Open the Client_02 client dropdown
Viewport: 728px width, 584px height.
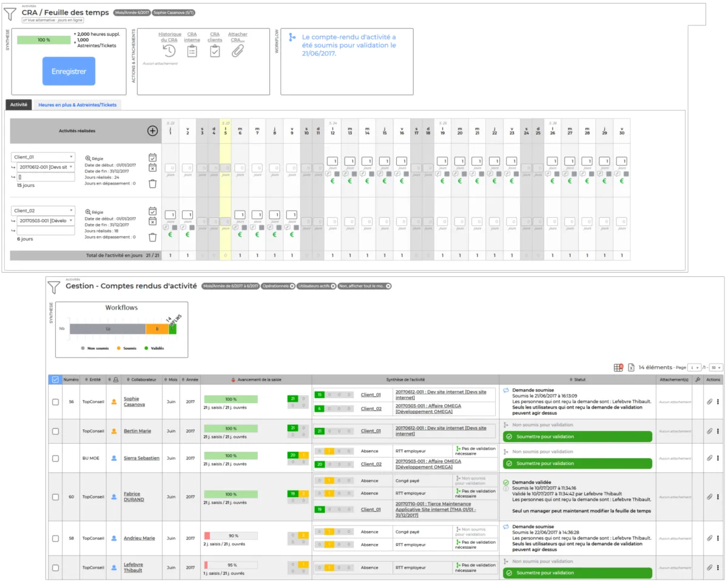(x=43, y=211)
